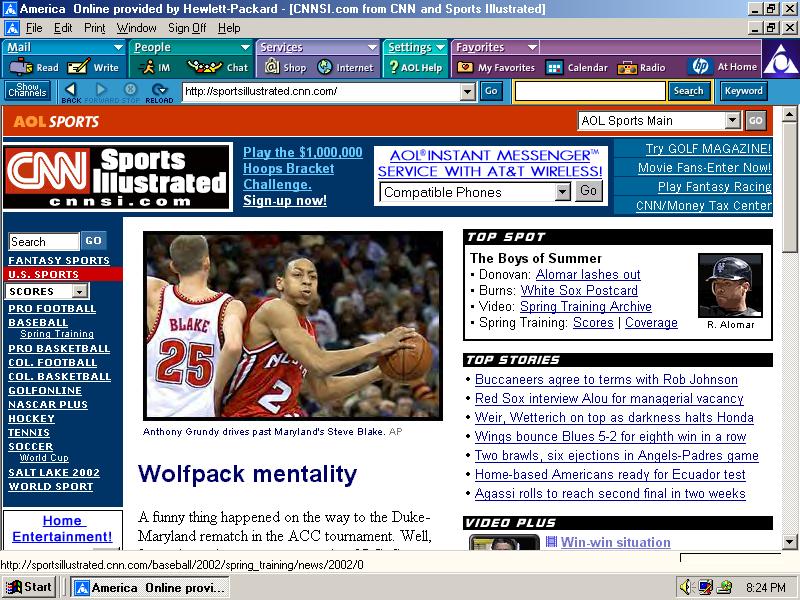The width and height of the screenshot is (800, 600).
Task: Open the IM instant message icon
Action: pyautogui.click(x=146, y=68)
